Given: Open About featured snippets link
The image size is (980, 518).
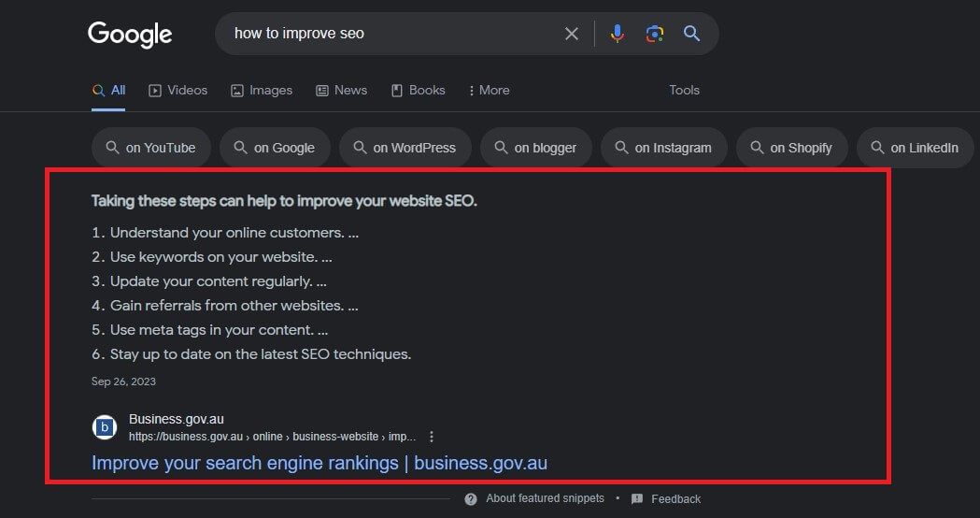Looking at the screenshot, I should coord(545,498).
